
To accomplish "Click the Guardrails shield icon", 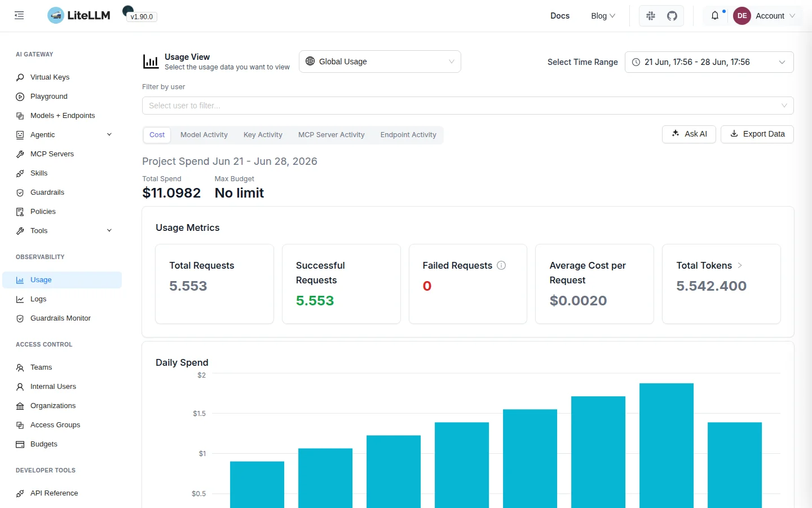I will [20, 192].
